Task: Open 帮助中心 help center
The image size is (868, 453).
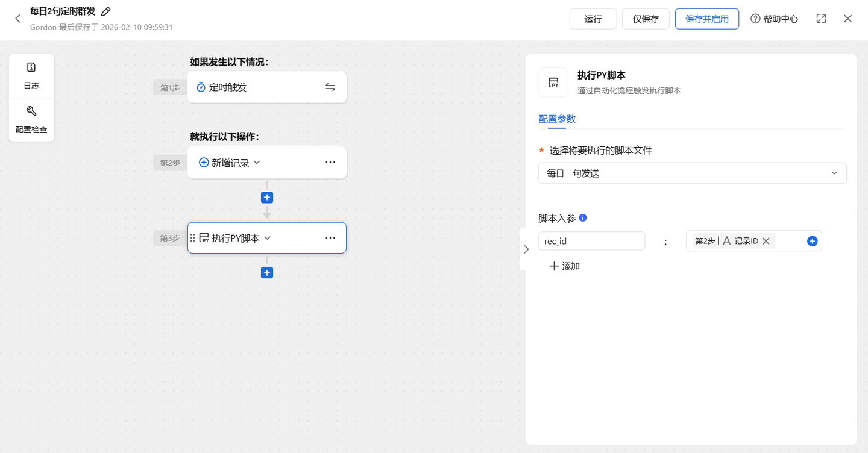Action: click(x=774, y=19)
